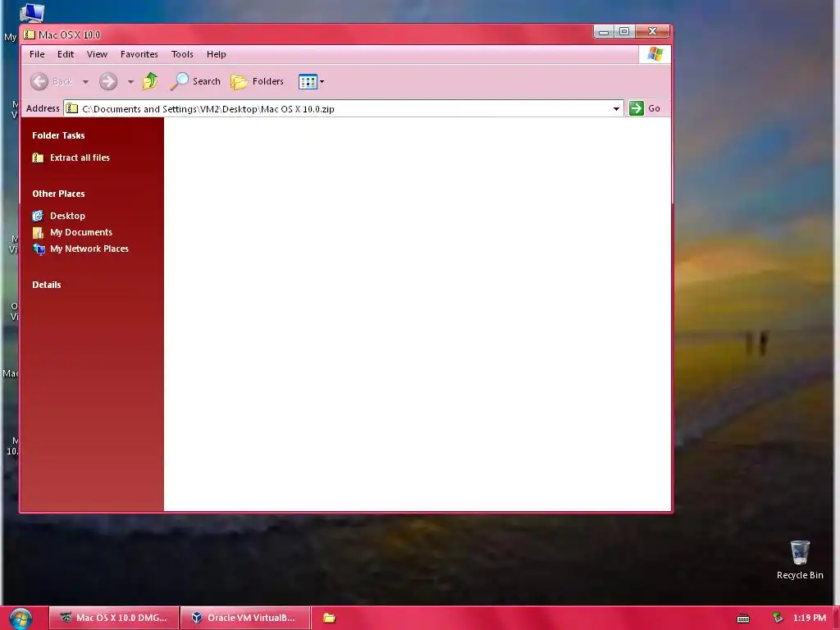Click the taskbar clock 1:19 PM
The height and width of the screenshot is (630, 840).
(810, 618)
